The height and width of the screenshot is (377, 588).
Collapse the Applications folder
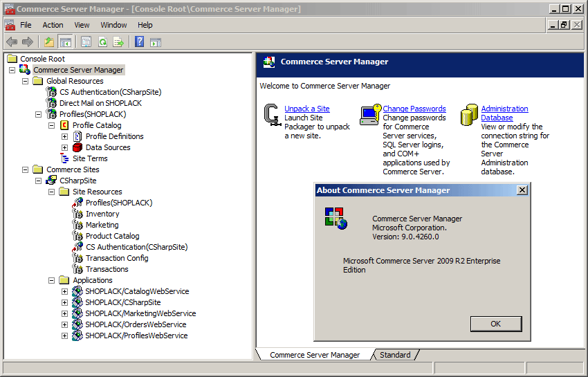tap(51, 281)
